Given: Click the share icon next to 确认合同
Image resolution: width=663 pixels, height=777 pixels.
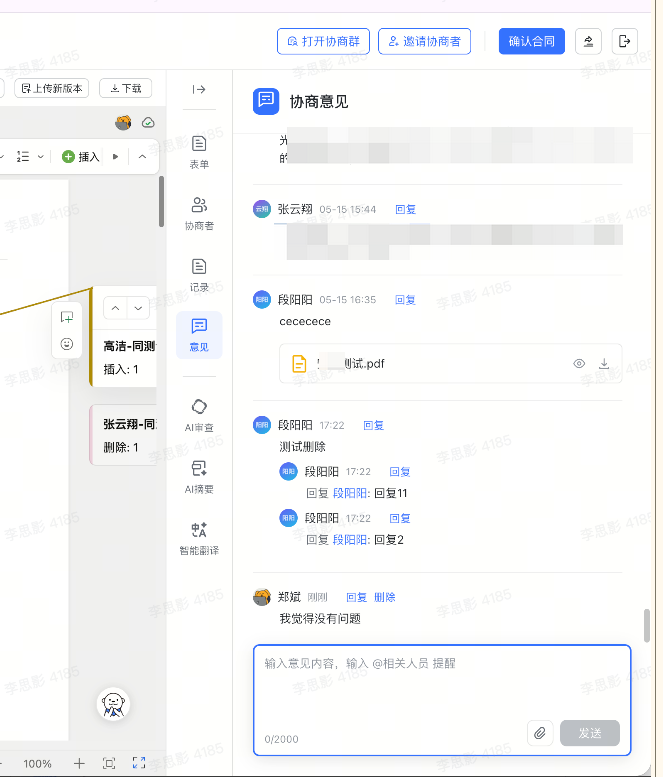Looking at the screenshot, I should click(588, 41).
